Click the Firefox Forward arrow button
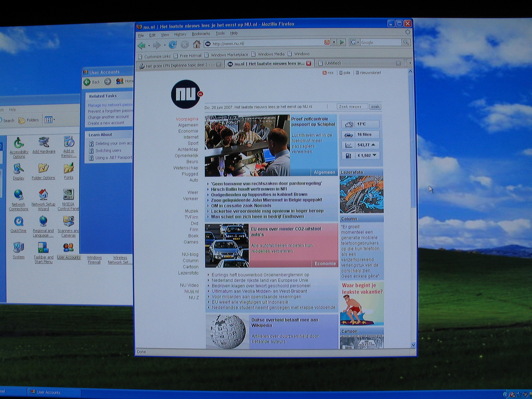The height and width of the screenshot is (399, 532). [157, 45]
